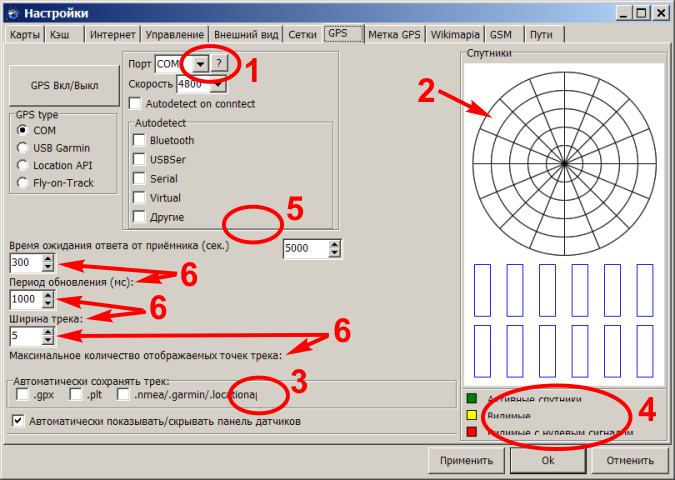675x480 pixels.
Task: Choose the Location API radio button
Action: pyautogui.click(x=24, y=165)
